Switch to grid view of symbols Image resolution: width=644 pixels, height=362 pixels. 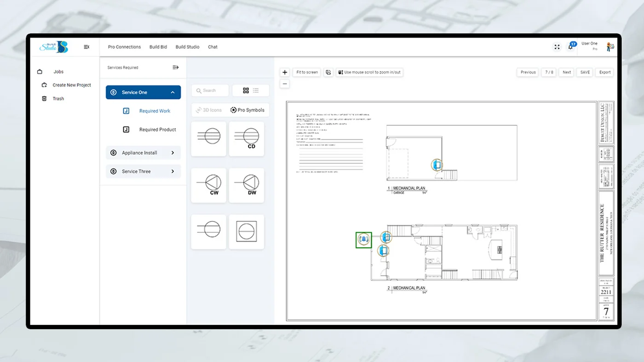pyautogui.click(x=246, y=90)
